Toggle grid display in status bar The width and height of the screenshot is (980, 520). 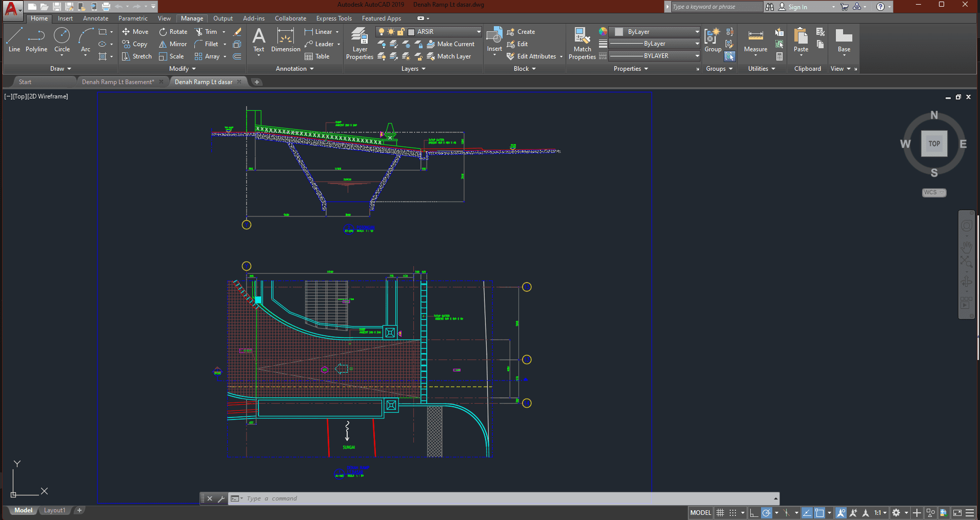click(721, 513)
